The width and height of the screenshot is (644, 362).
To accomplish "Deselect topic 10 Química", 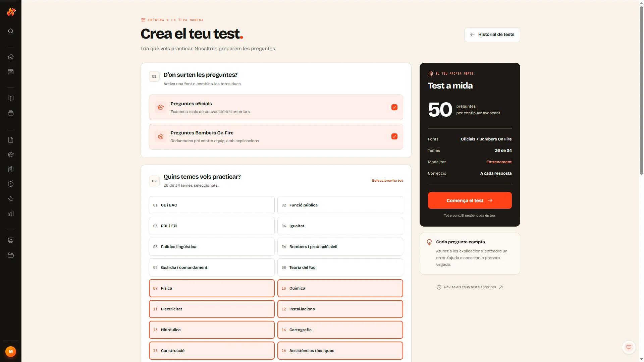I will (340, 288).
